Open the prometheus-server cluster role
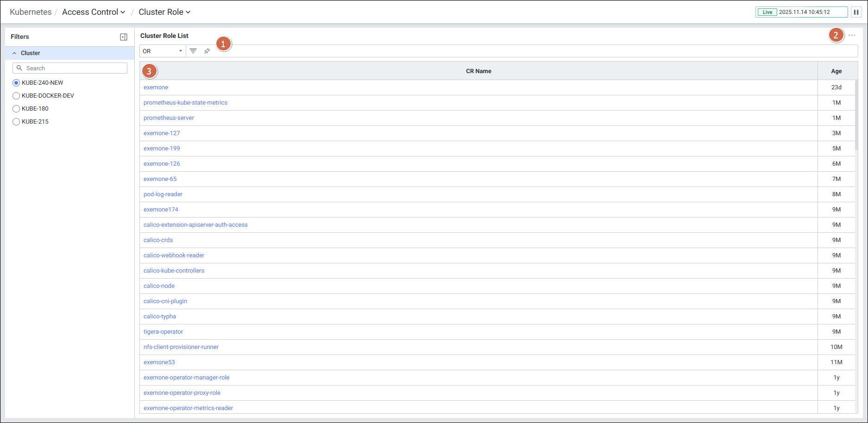 169,118
